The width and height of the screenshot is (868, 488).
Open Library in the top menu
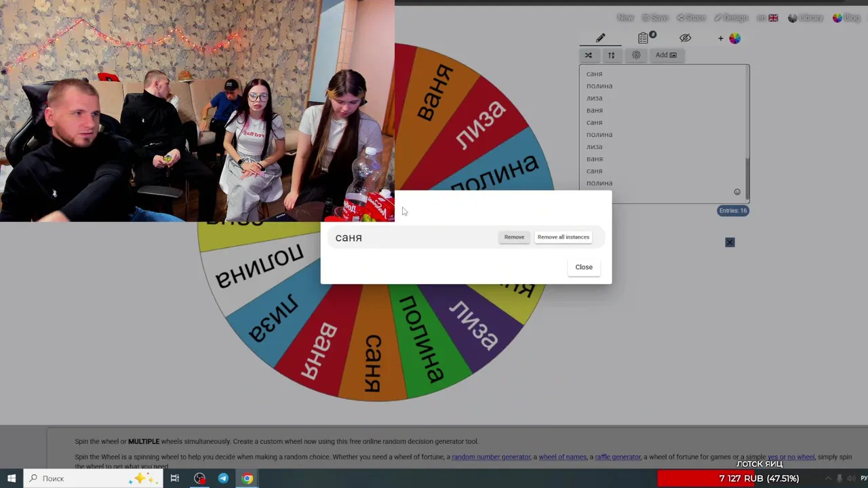pos(806,18)
